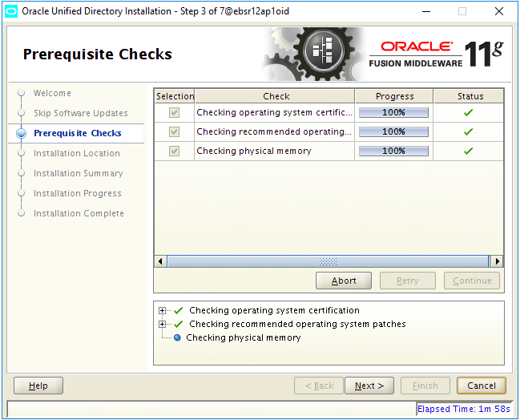The width and height of the screenshot is (520, 420).
Task: Select 'Checking recommended operating system patches' tree text
Action: (297, 324)
